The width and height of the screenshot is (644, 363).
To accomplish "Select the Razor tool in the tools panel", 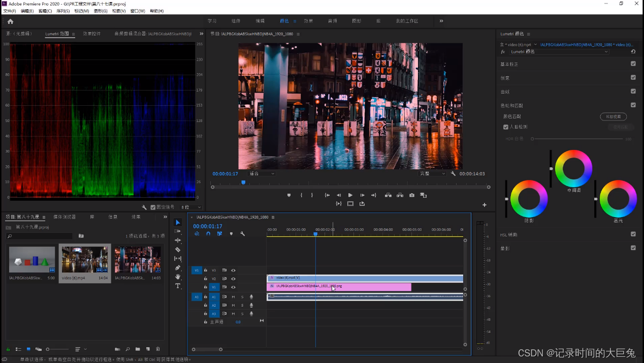I will [x=178, y=250].
